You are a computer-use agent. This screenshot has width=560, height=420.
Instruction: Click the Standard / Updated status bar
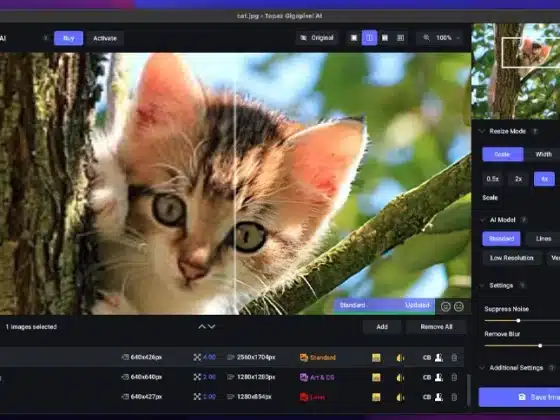(384, 305)
